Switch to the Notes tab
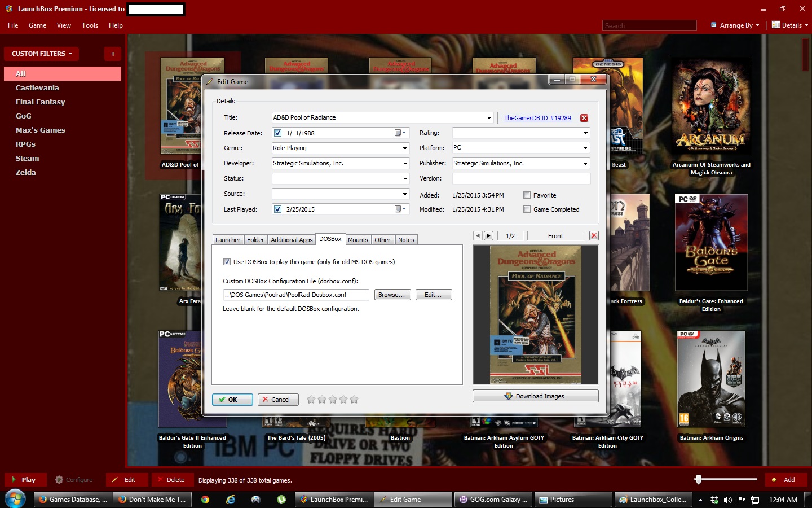812x508 pixels. [x=406, y=240]
